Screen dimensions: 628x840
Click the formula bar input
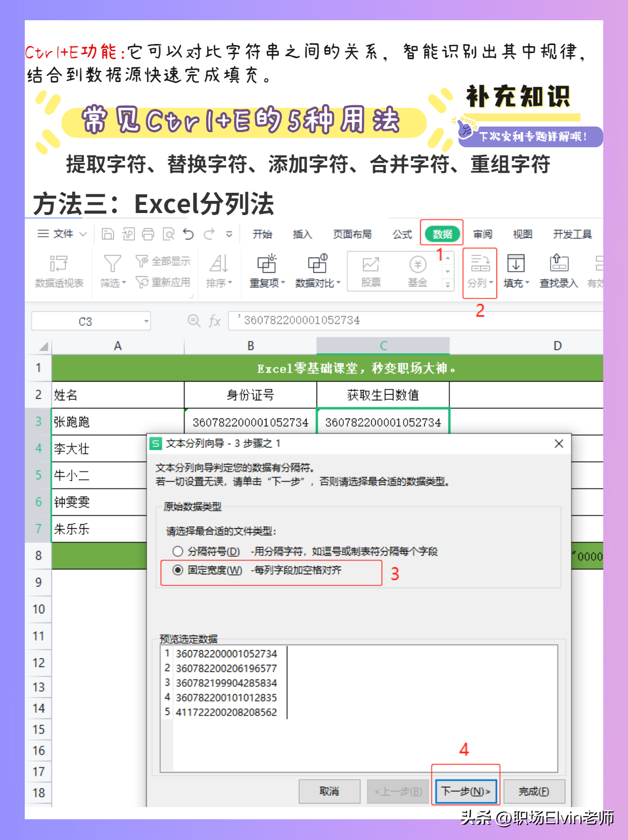(416, 321)
